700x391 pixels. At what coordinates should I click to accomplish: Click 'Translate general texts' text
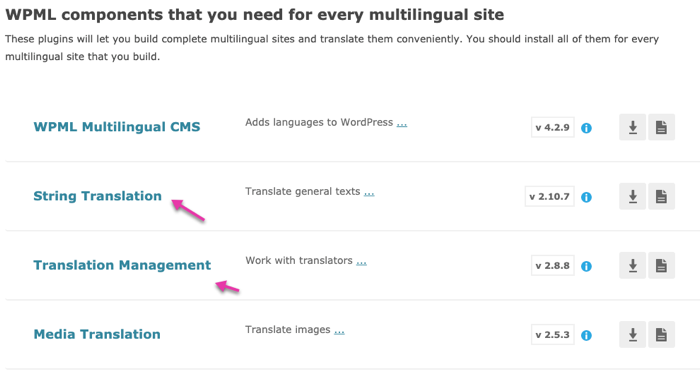coord(303,191)
